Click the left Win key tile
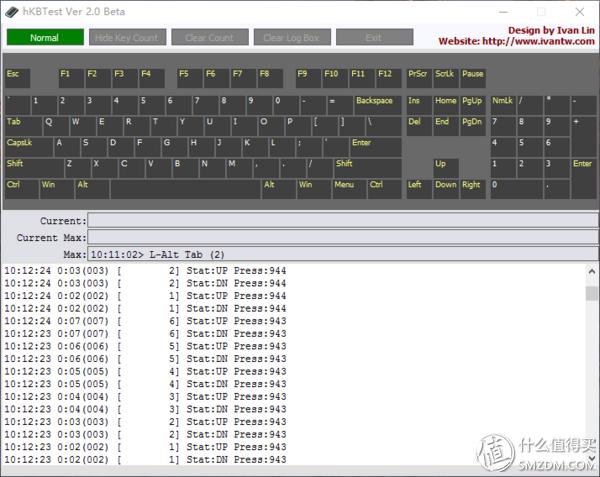The image size is (600, 477). 57,189
